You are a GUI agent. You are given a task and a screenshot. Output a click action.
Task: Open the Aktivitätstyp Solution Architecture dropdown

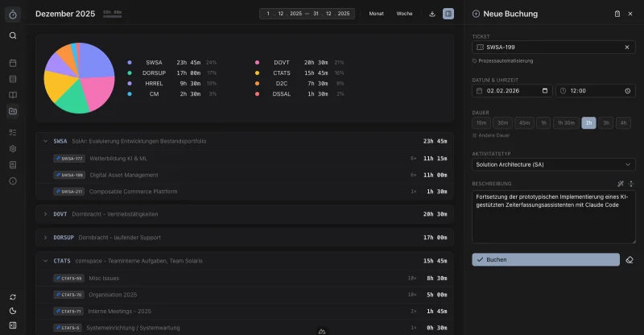coord(553,164)
